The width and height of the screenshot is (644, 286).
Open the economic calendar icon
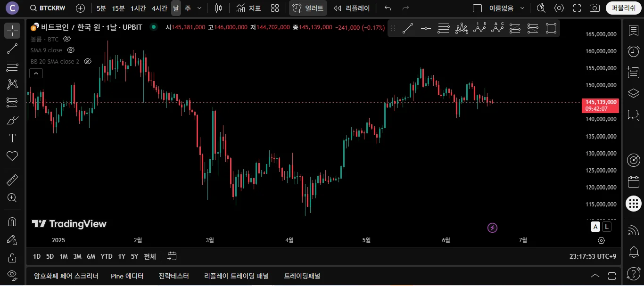[x=633, y=182]
